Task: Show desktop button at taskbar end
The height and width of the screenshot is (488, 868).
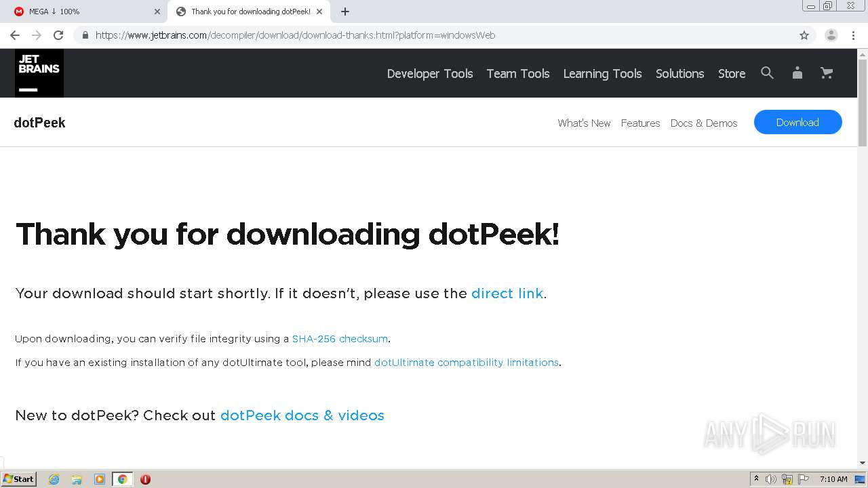Action: 860,479
